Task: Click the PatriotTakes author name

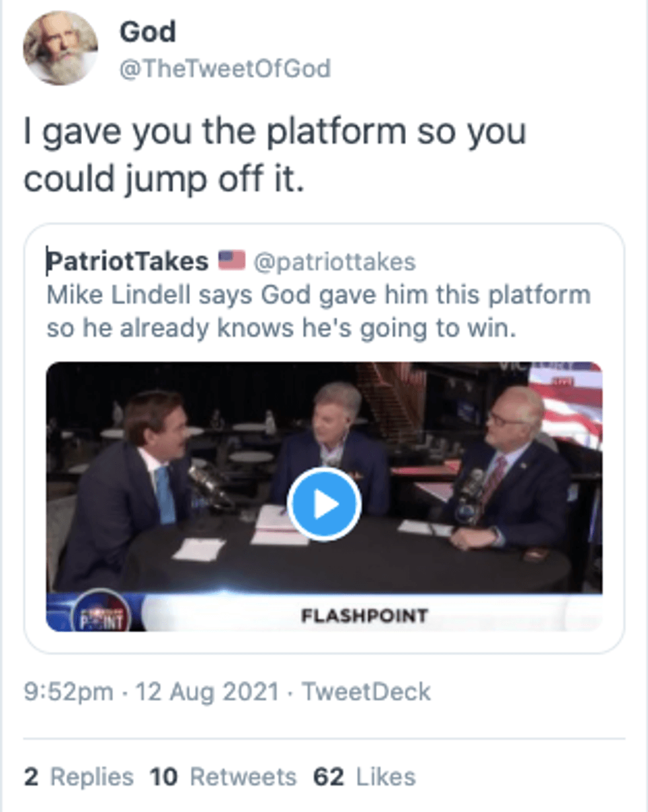Action: (x=128, y=263)
